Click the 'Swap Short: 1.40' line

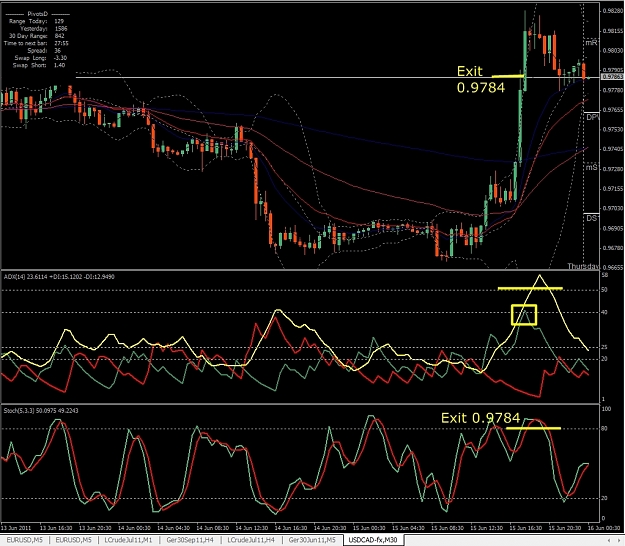point(39,65)
